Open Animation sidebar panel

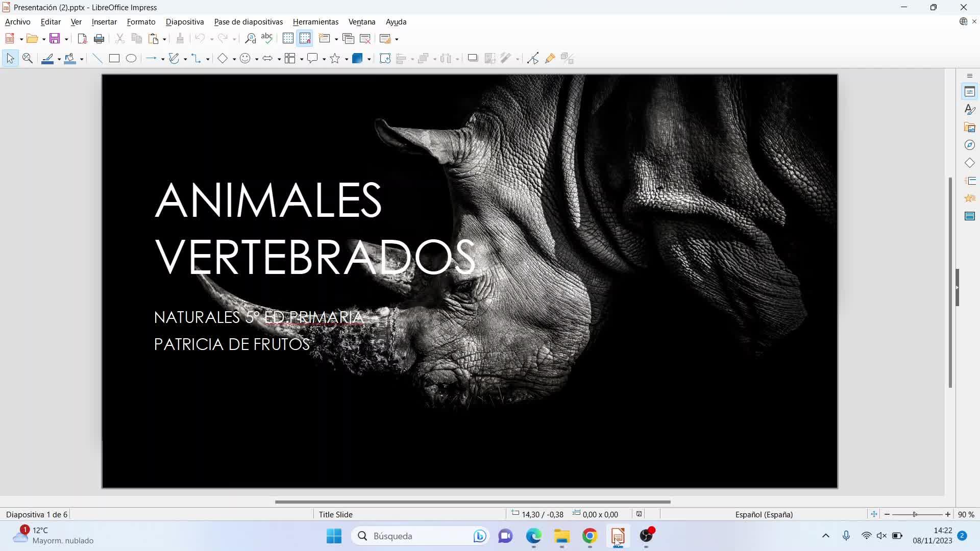(970, 198)
